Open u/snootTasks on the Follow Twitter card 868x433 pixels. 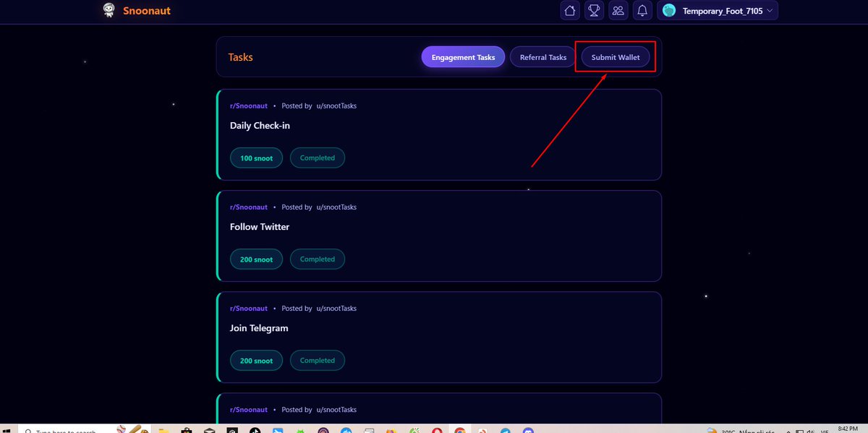point(336,207)
